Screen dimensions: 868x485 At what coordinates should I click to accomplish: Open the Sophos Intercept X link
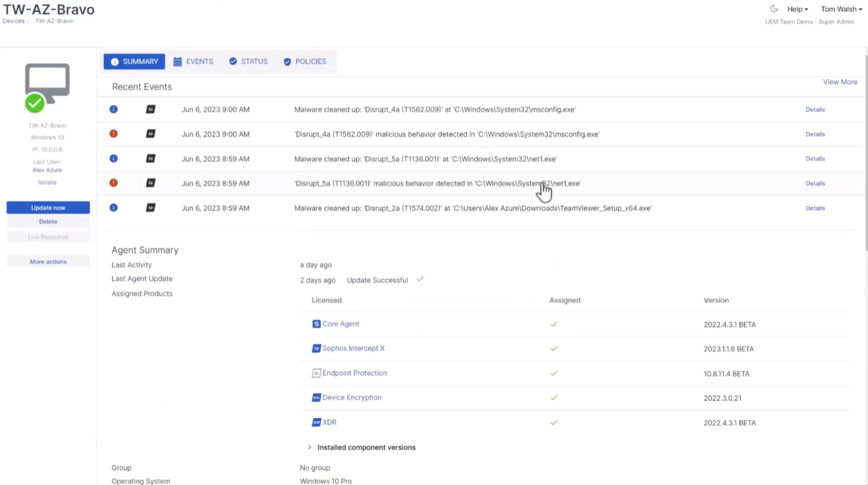point(353,348)
